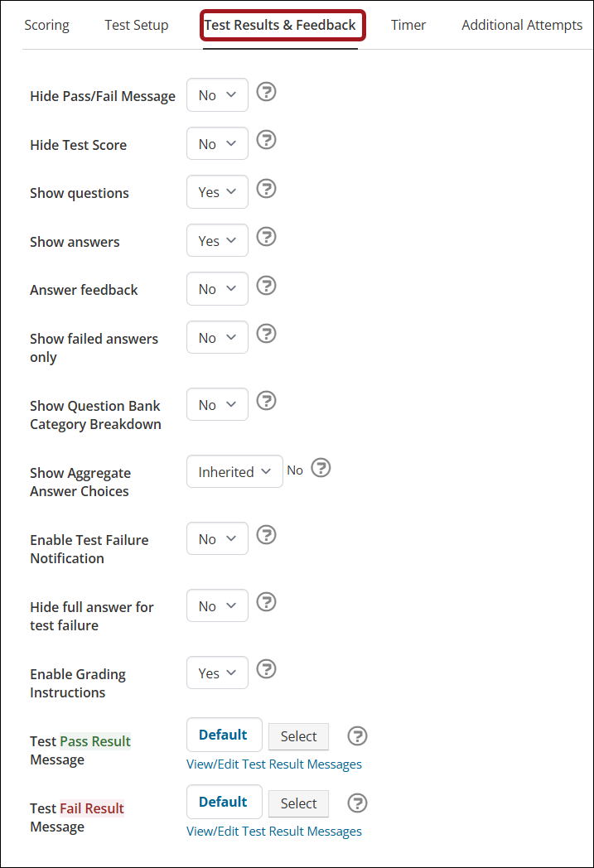View help for Show questions setting
Viewport: 594px width, 868px height.
pyautogui.click(x=266, y=189)
